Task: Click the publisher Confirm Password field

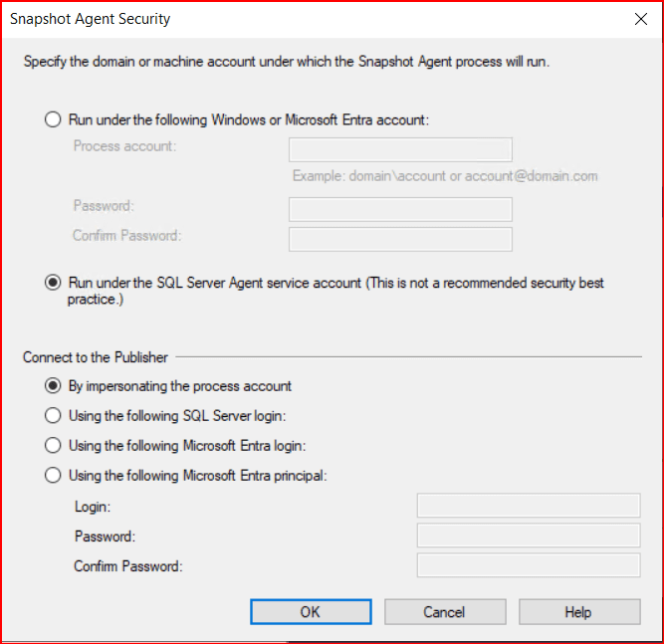Action: click(x=528, y=565)
